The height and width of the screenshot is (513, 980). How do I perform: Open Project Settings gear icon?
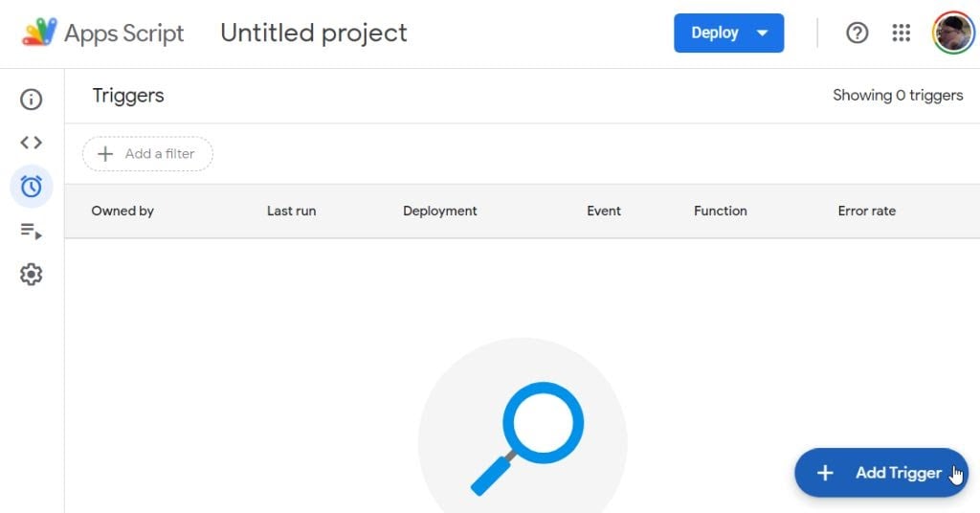pos(32,275)
